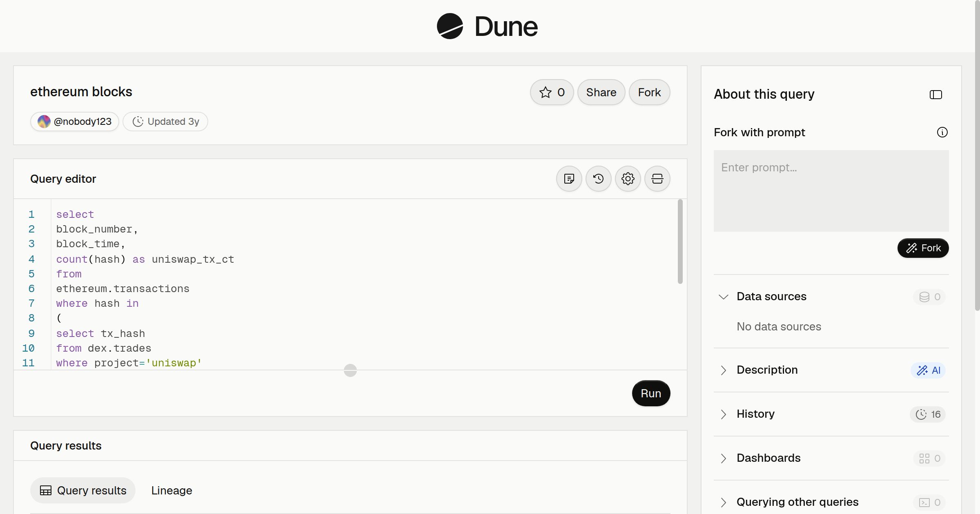Viewport: 980px width, 514px height.
Task: Click the Updated 3y chip
Action: pos(165,122)
